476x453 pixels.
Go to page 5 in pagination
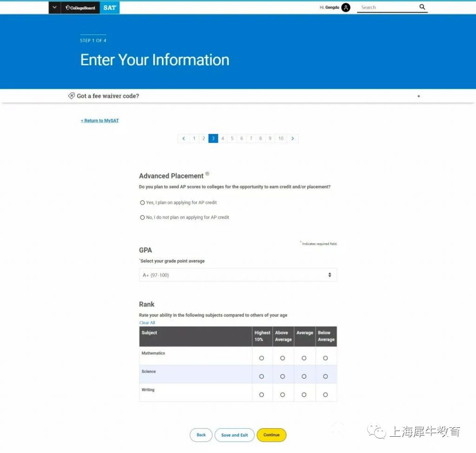pos(232,138)
